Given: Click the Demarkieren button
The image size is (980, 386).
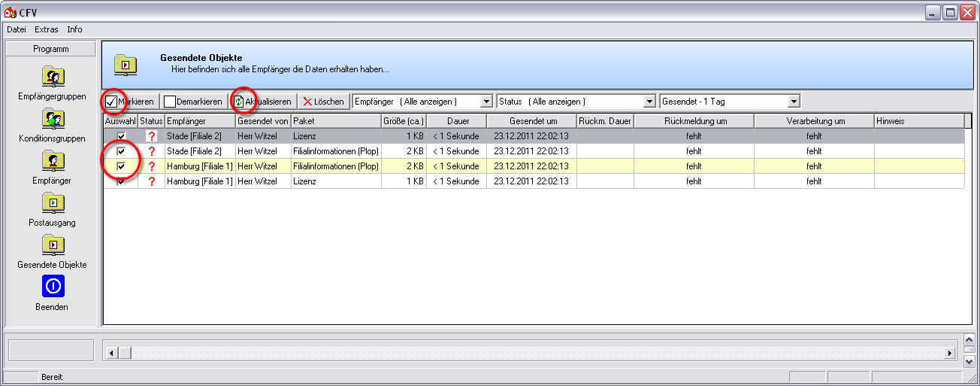Looking at the screenshot, I should (x=193, y=102).
